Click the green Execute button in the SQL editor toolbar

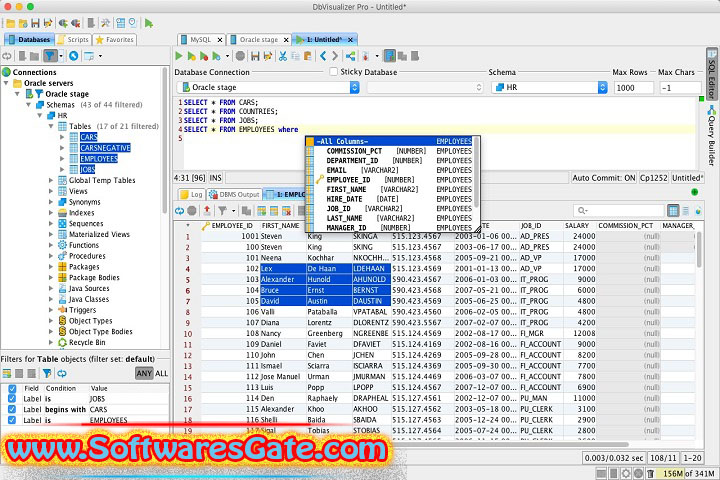[x=179, y=56]
